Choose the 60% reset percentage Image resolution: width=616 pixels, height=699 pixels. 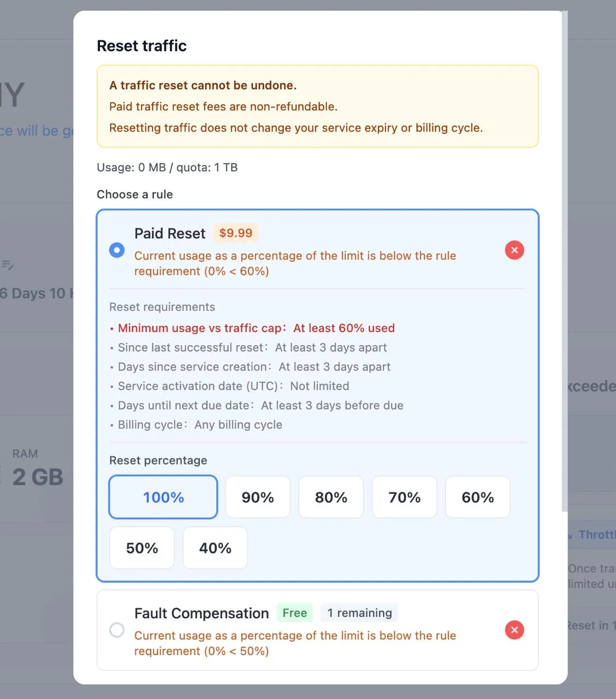(x=477, y=497)
